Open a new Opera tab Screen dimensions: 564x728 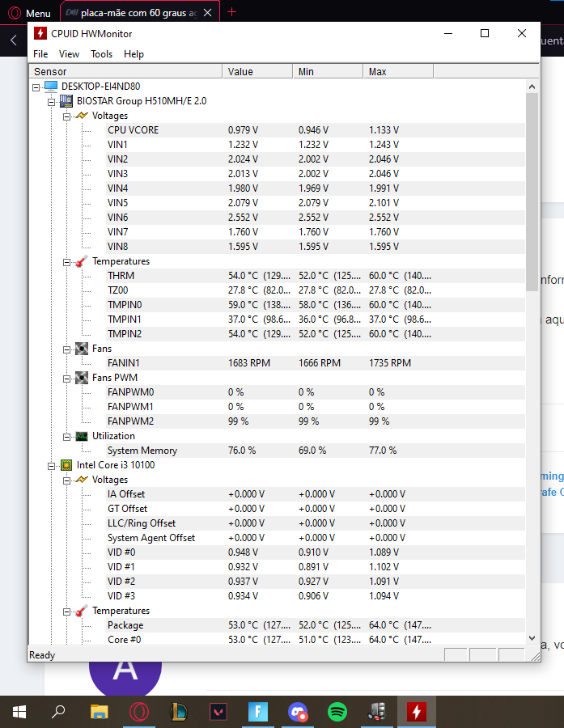pyautogui.click(x=231, y=12)
